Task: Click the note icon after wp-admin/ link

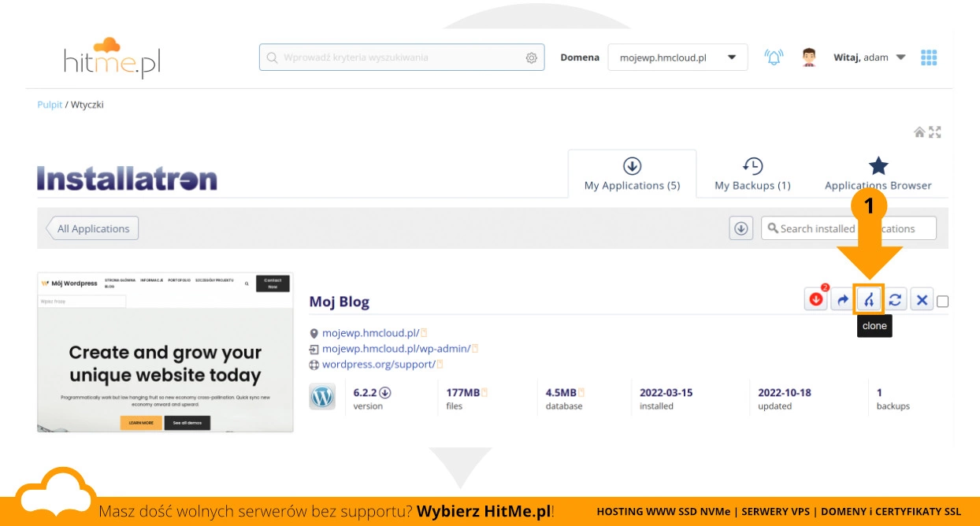Action: click(x=475, y=349)
